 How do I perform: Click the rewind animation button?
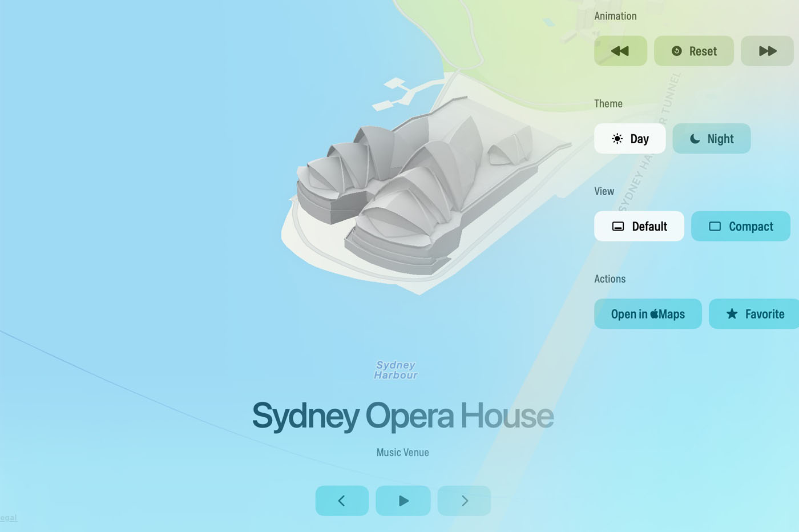(x=620, y=51)
